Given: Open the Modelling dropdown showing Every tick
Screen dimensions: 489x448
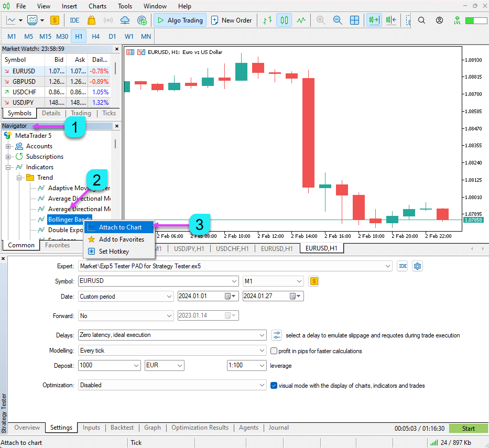Looking at the screenshot, I should click(172, 351).
